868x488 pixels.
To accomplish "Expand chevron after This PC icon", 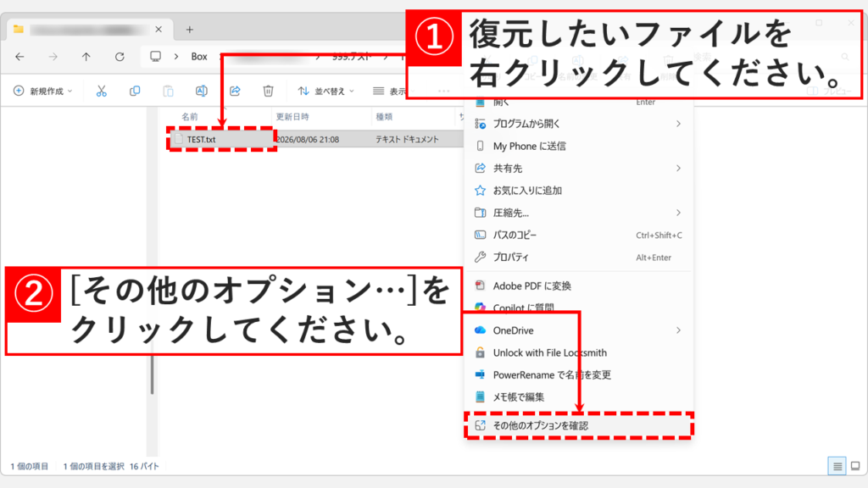I will pos(176,57).
